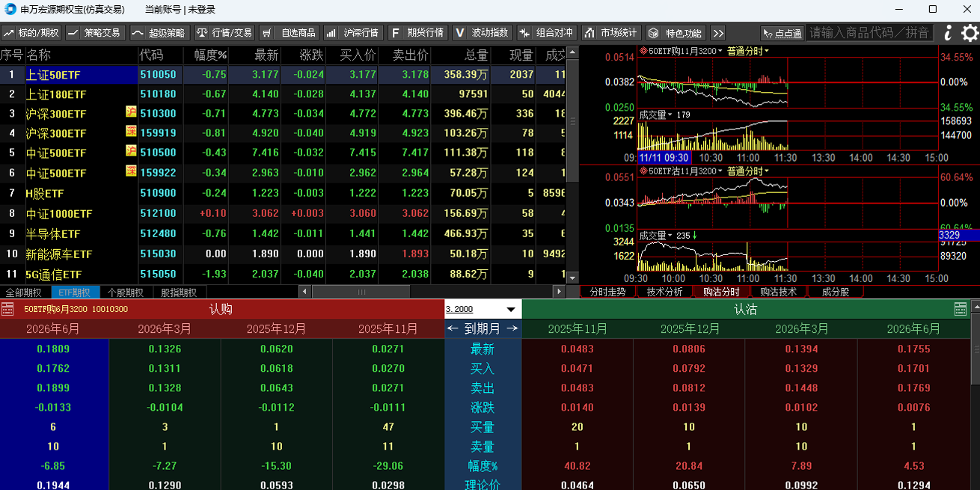The height and width of the screenshot is (490, 980).
Task: Click the 幅度% column header
Action: tap(209, 55)
